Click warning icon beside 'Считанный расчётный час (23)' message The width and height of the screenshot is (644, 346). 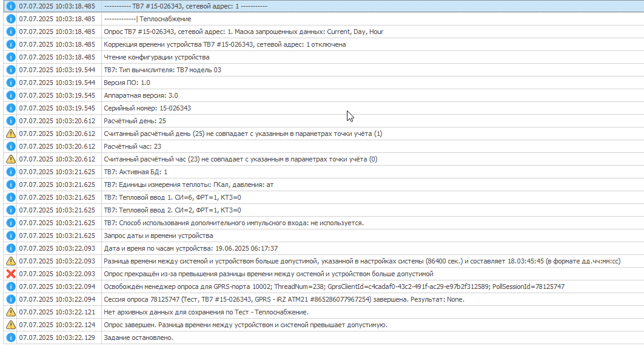pyautogui.click(x=10, y=159)
